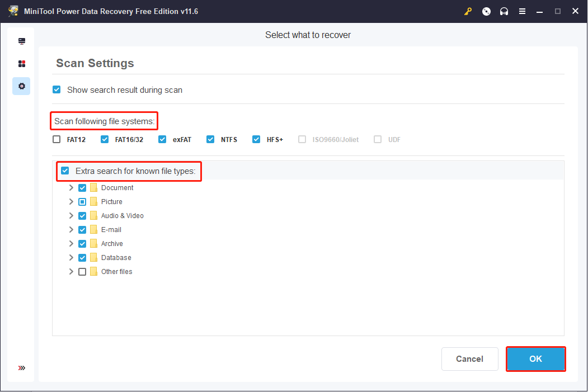Select the E-mail label
Image resolution: width=588 pixels, height=392 pixels.
111,230
